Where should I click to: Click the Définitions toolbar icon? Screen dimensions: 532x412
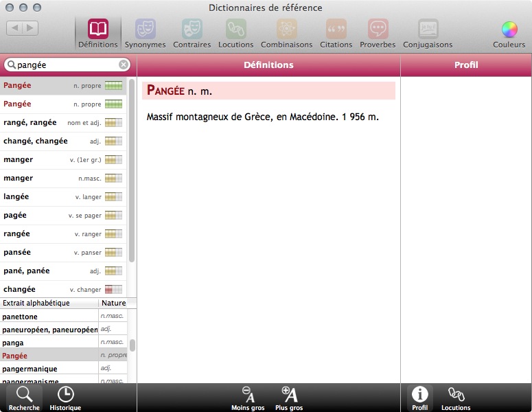coord(97,33)
